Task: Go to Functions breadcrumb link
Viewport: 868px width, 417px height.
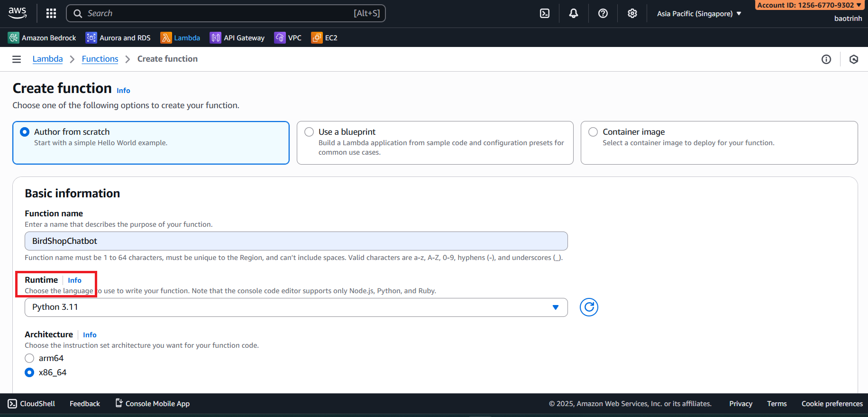Action: point(100,59)
